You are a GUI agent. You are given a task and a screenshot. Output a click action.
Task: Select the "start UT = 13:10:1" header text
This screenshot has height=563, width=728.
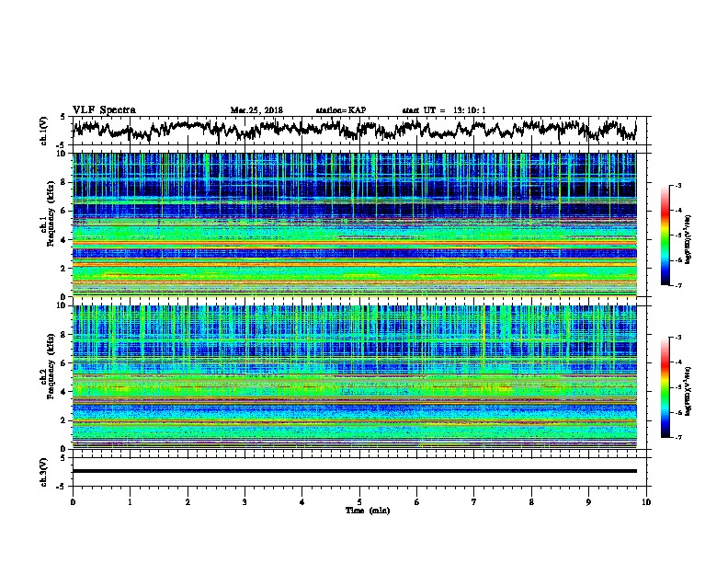pyautogui.click(x=444, y=110)
